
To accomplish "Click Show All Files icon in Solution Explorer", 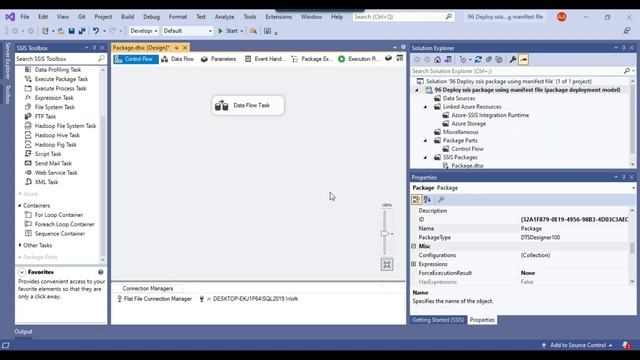I will pyautogui.click(x=499, y=60).
